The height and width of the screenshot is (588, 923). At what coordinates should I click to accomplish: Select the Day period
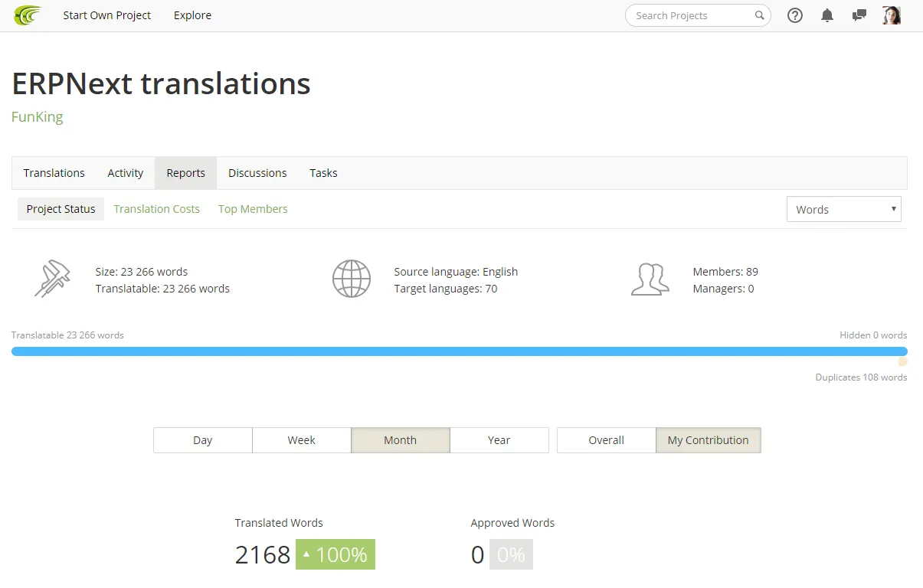coord(203,440)
